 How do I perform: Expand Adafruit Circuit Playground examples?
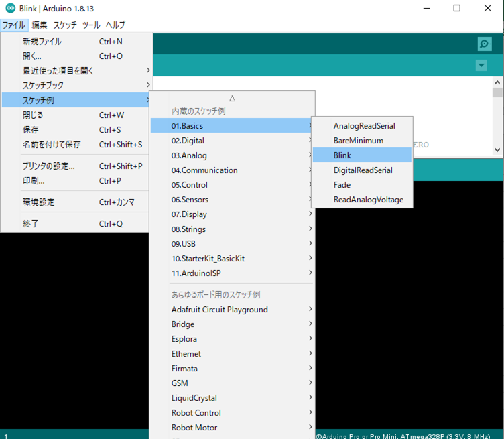[232, 310]
